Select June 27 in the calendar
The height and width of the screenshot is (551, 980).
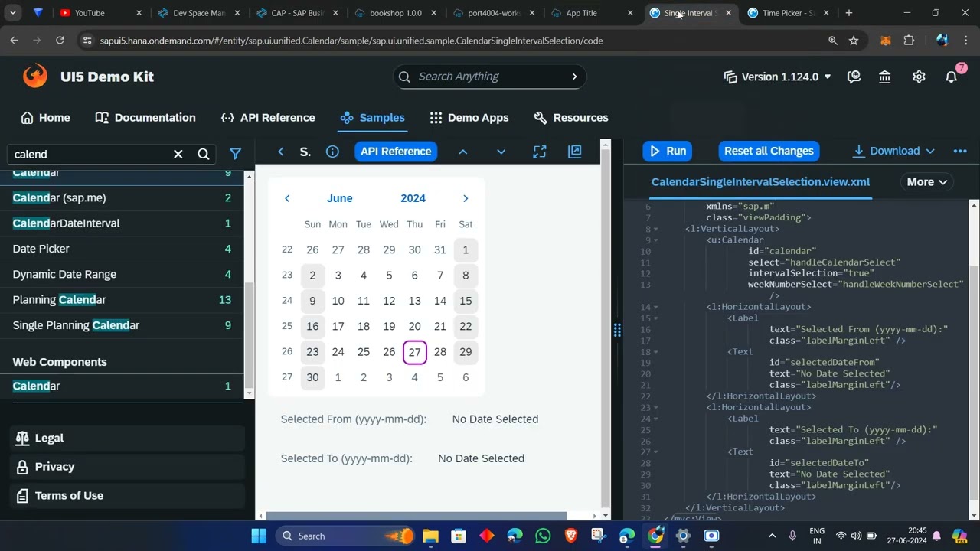414,352
